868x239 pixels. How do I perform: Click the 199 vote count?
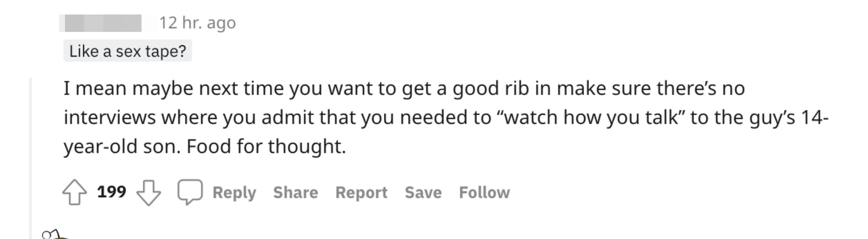111,192
